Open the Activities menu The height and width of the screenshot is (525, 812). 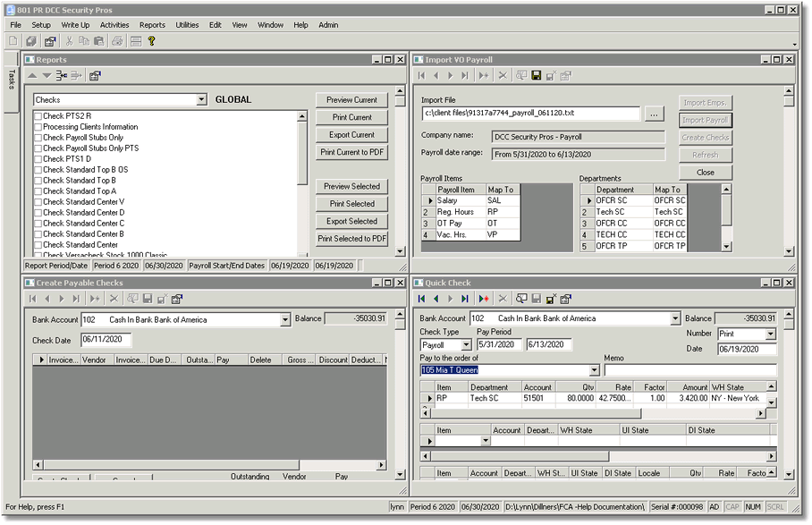click(x=114, y=25)
